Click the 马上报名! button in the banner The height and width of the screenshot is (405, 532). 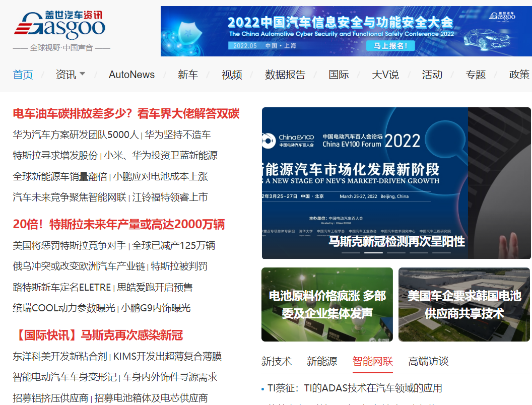pyautogui.click(x=390, y=46)
